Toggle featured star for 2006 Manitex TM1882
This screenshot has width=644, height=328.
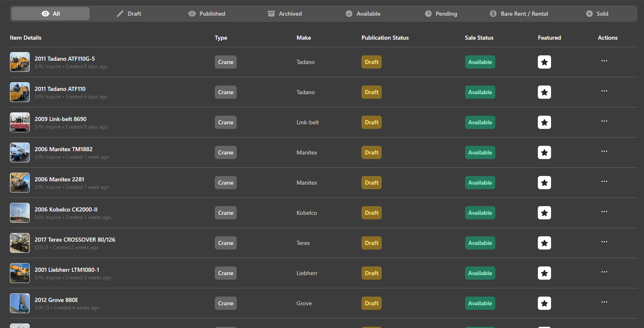[x=544, y=152]
